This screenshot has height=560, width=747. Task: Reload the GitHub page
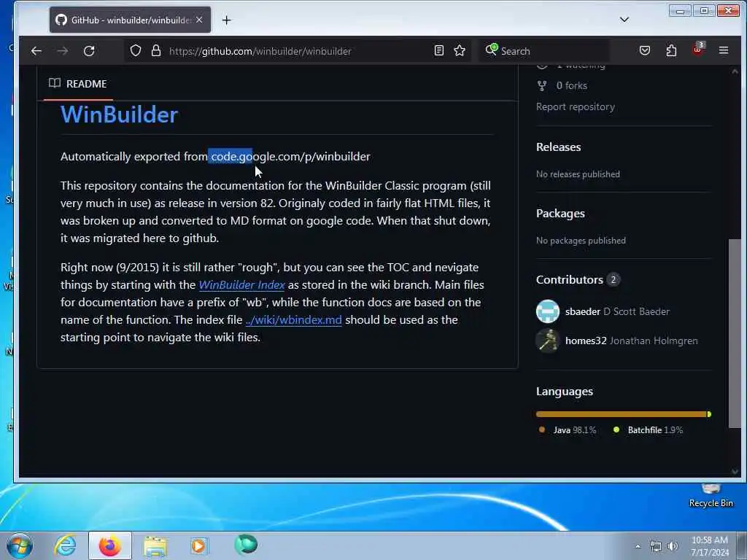pos(89,51)
